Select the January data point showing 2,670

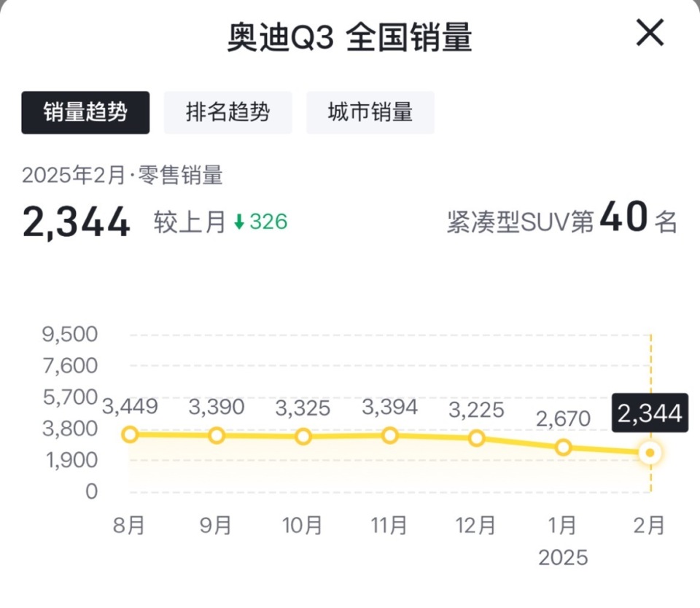(562, 448)
